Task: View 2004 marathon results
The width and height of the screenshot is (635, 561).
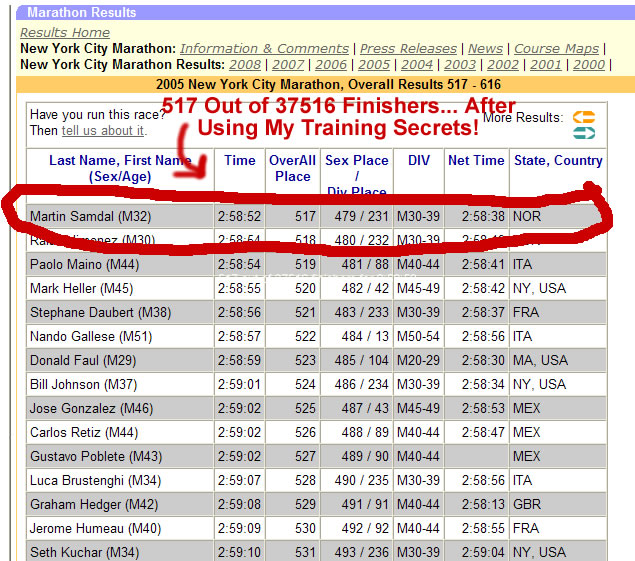Action: (417, 64)
